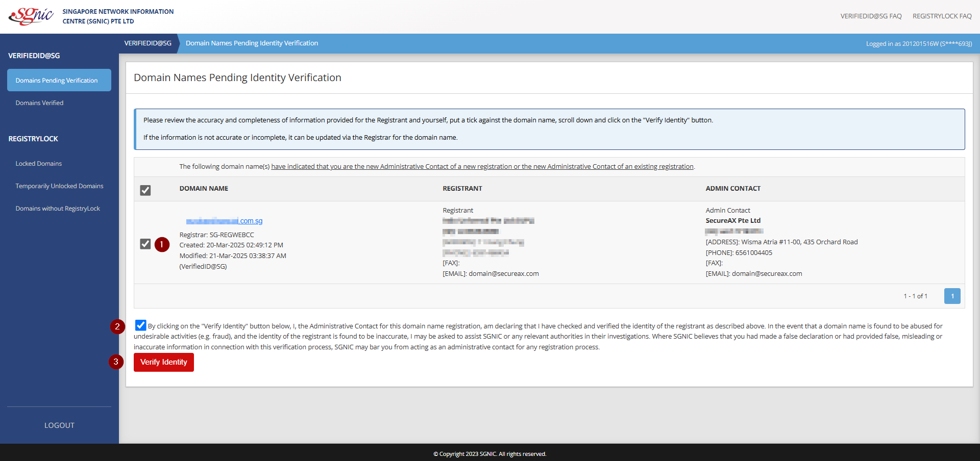This screenshot has width=980, height=461.
Task: Click the underlined new Administrative Contact notice link
Action: click(x=482, y=167)
